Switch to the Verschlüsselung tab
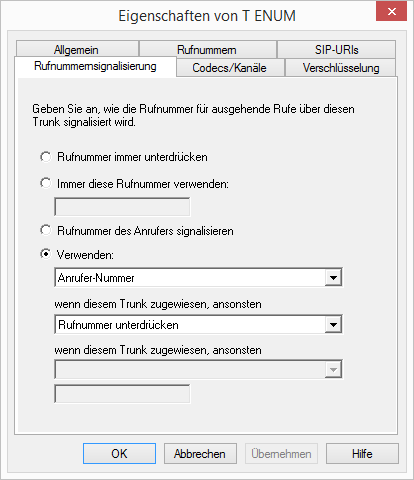Image resolution: width=414 pixels, height=480 pixels. pos(341,68)
